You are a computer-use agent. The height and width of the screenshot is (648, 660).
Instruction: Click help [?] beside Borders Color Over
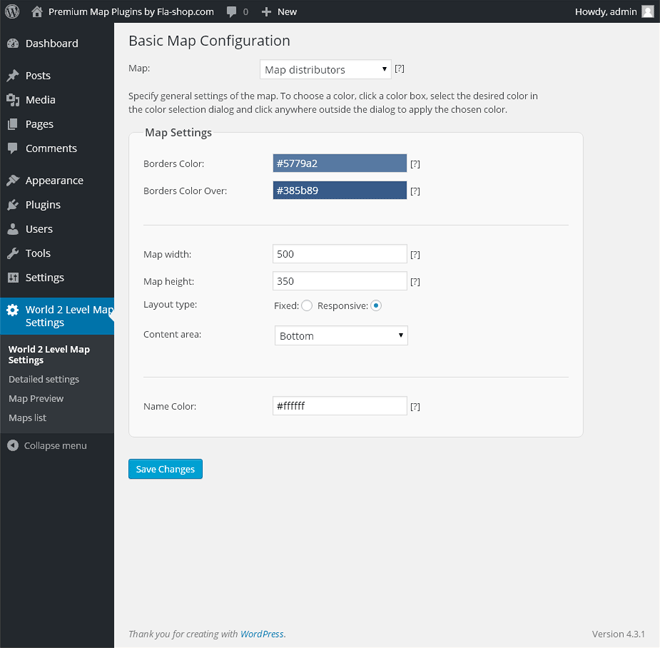pyautogui.click(x=415, y=191)
